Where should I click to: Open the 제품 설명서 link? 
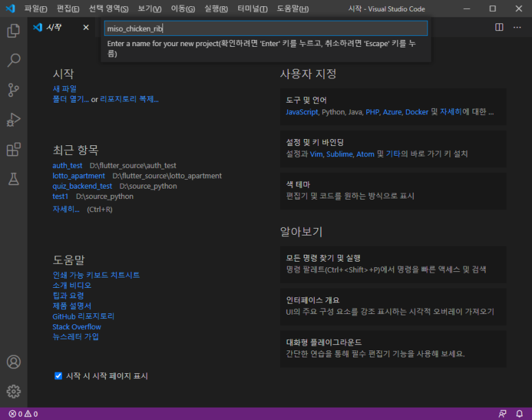pyautogui.click(x=72, y=306)
